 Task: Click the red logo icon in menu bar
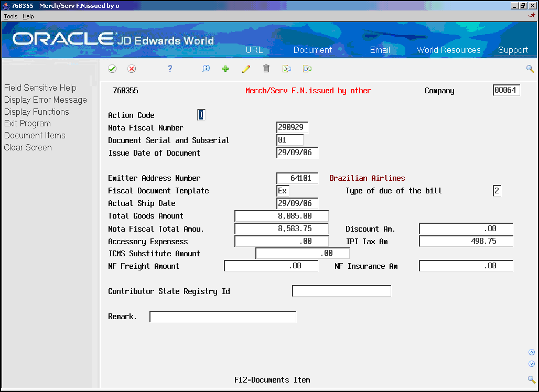click(532, 16)
